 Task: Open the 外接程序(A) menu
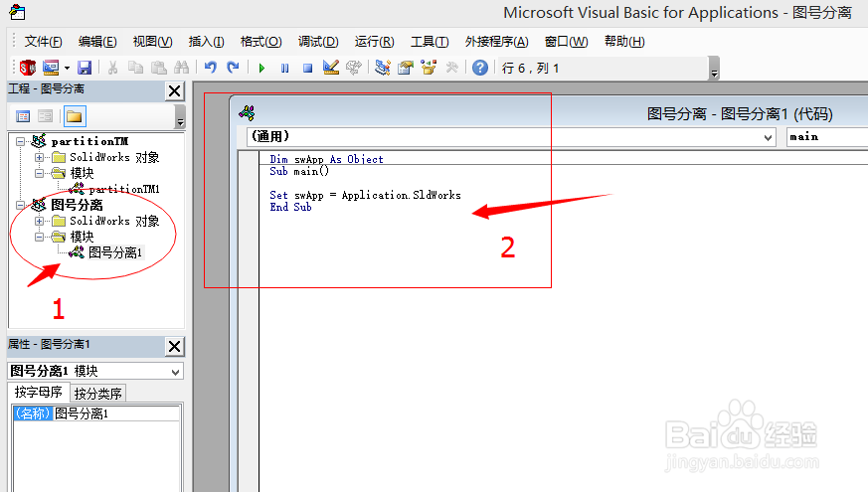(x=496, y=42)
